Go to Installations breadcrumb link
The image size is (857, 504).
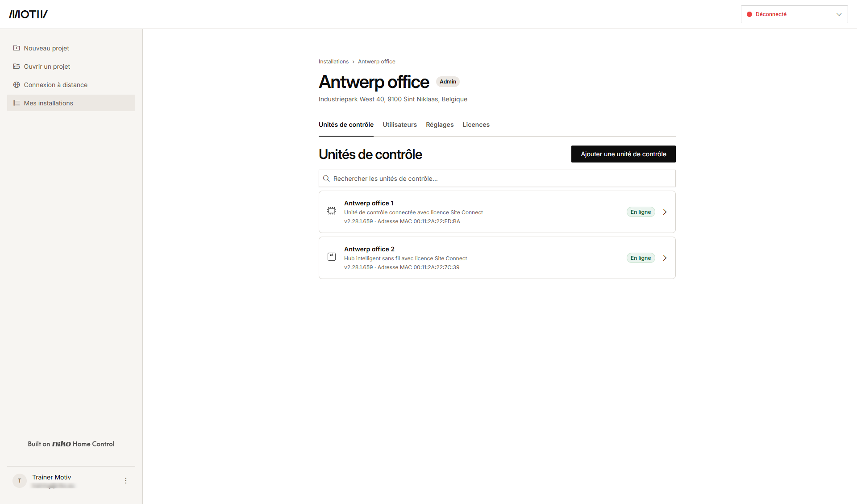333,62
